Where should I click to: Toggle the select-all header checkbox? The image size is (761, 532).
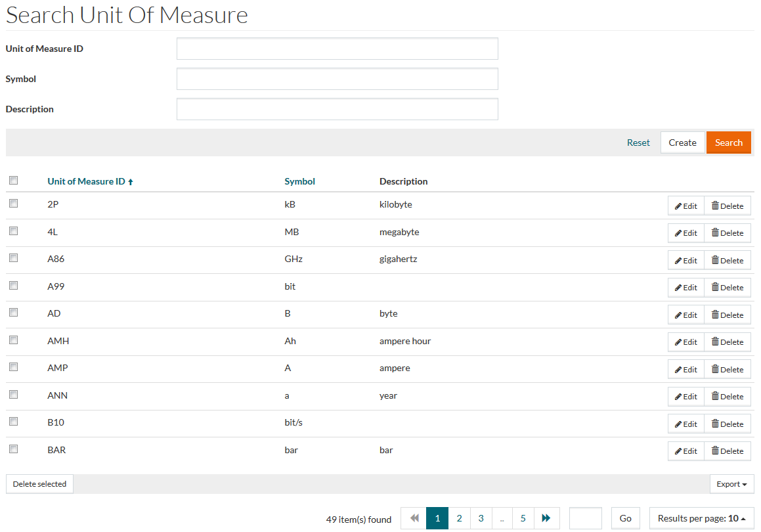pyautogui.click(x=13, y=181)
